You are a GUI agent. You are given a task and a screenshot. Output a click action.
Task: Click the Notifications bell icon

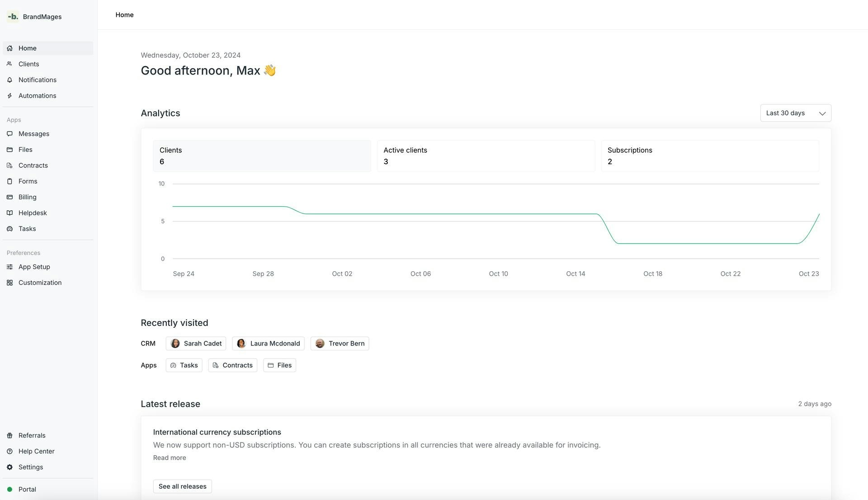[9, 80]
